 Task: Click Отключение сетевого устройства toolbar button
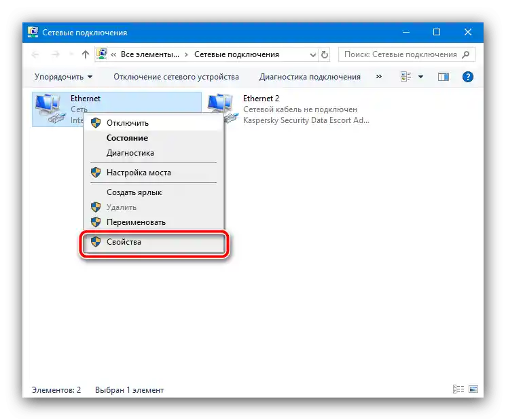click(176, 77)
